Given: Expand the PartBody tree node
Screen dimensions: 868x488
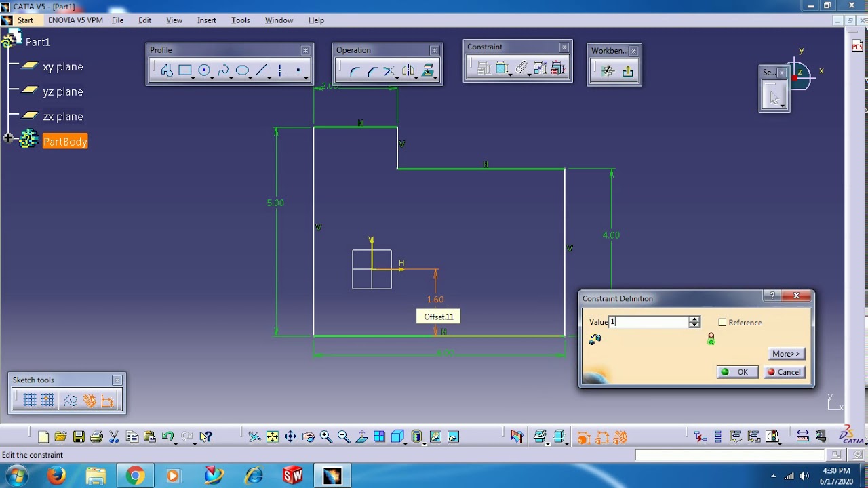Looking at the screenshot, I should point(8,138).
